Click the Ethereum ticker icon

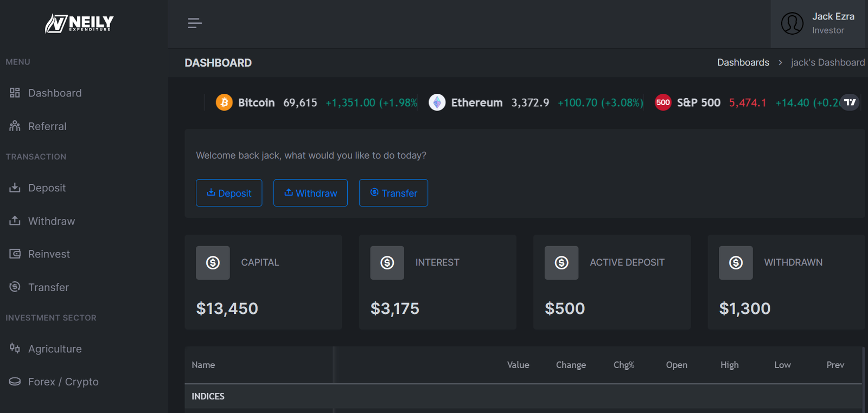[x=437, y=102]
